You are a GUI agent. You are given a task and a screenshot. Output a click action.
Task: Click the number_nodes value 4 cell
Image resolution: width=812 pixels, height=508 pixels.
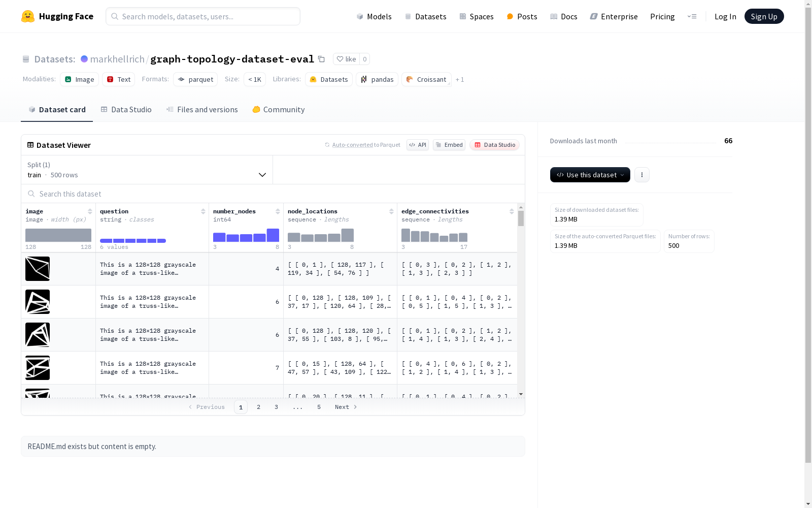pyautogui.click(x=246, y=269)
